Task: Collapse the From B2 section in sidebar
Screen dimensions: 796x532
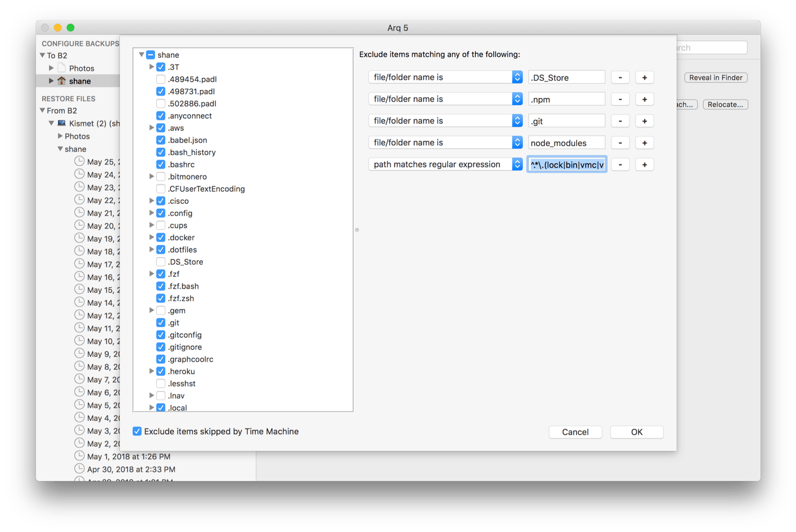Action: (x=42, y=110)
